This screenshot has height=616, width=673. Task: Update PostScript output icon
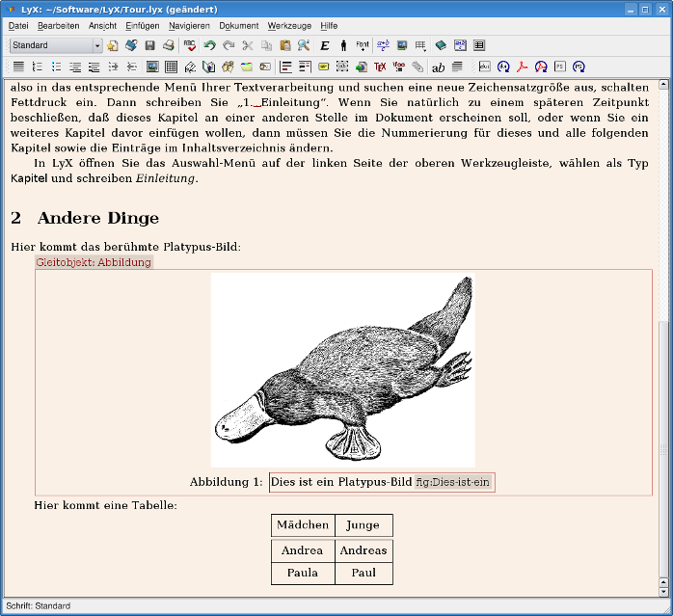579,67
